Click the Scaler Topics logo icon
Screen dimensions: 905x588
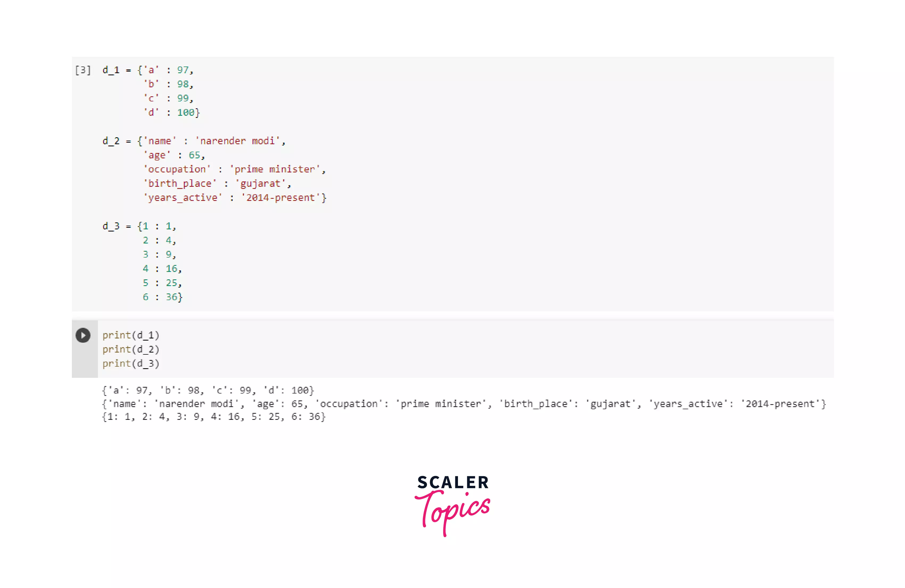point(452,502)
